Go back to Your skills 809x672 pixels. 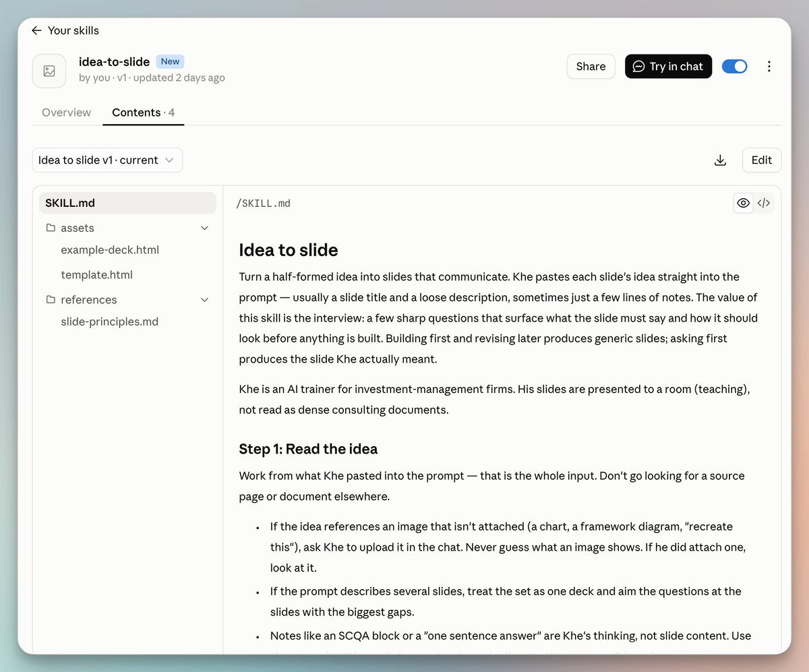(x=65, y=30)
